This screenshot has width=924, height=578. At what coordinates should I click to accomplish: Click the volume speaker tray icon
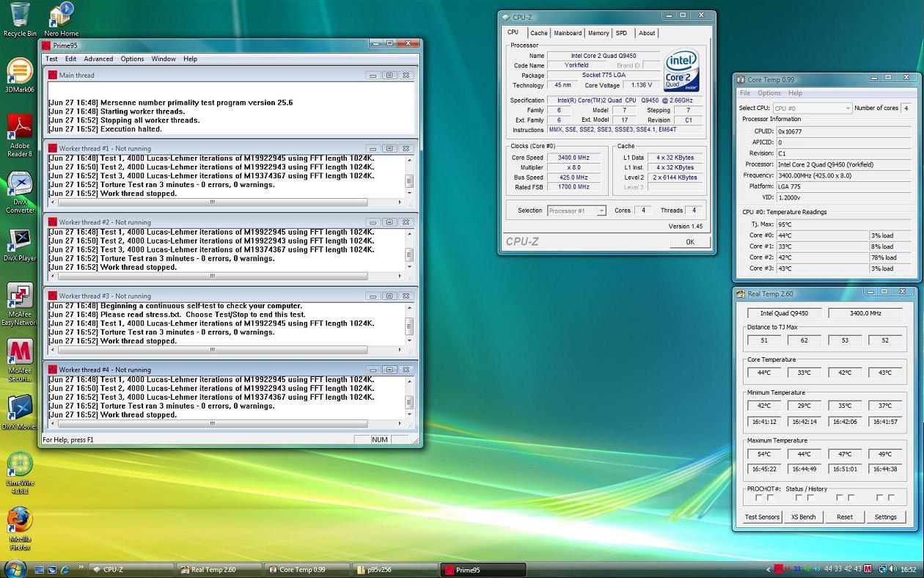point(892,569)
